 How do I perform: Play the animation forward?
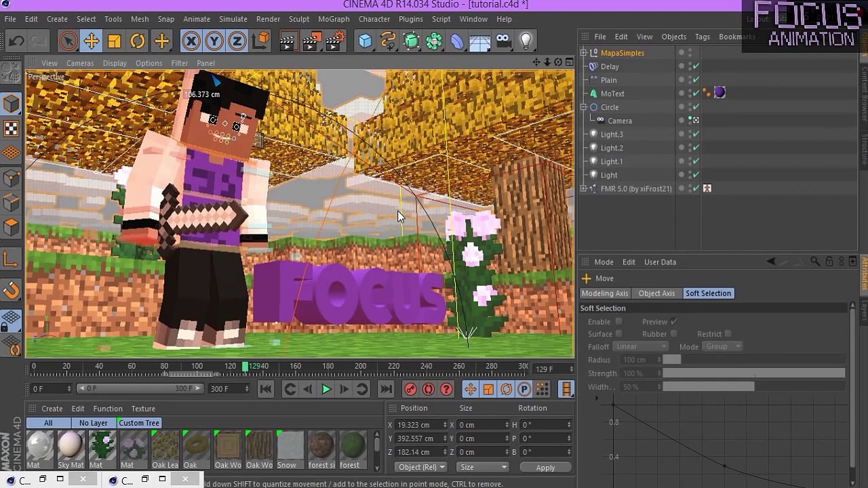326,389
